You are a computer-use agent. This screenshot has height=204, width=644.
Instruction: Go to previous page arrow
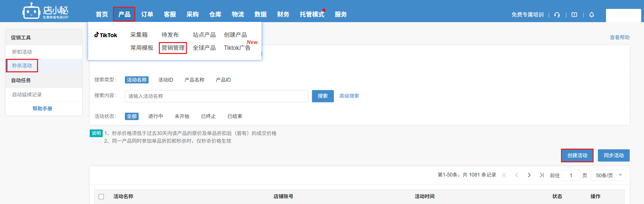pyautogui.click(x=517, y=175)
